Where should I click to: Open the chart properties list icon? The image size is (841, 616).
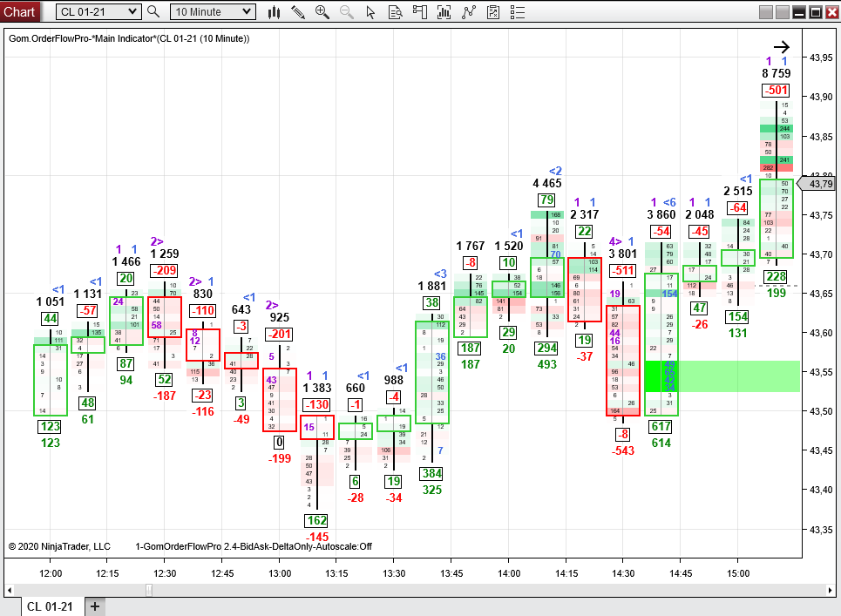click(518, 12)
